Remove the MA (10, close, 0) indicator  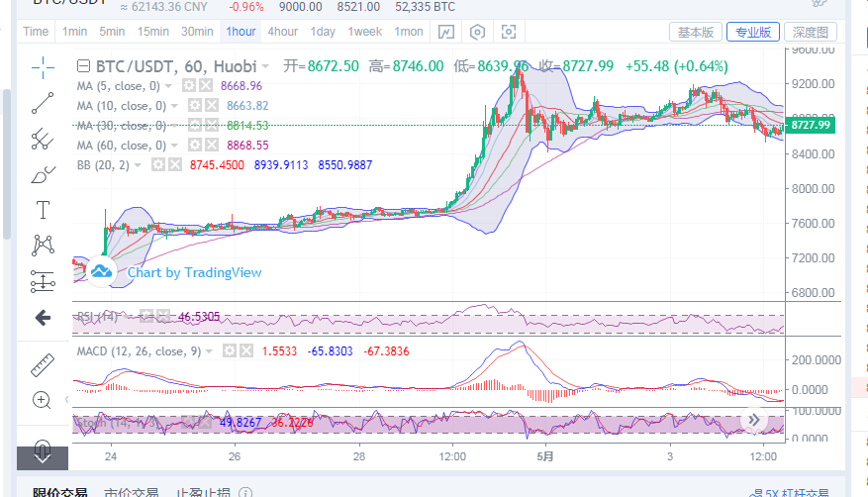coord(212,106)
